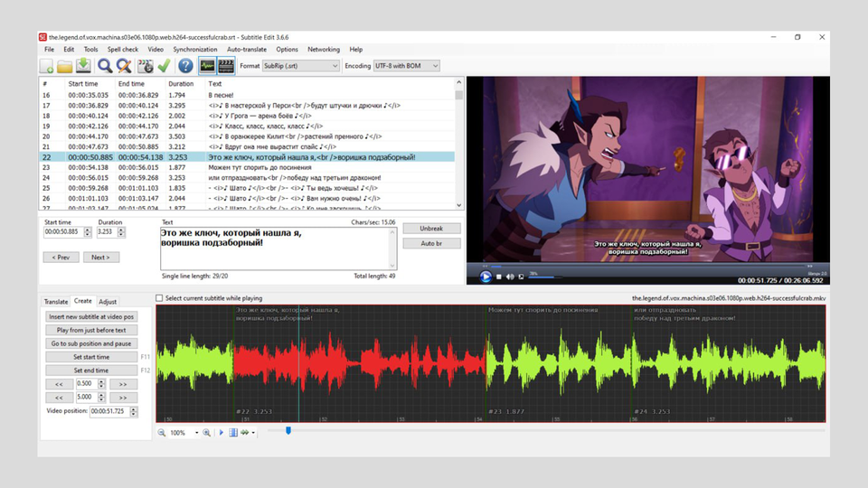868x488 pixels.
Task: Step back 0.500 seconds with << button
Action: click(x=60, y=384)
